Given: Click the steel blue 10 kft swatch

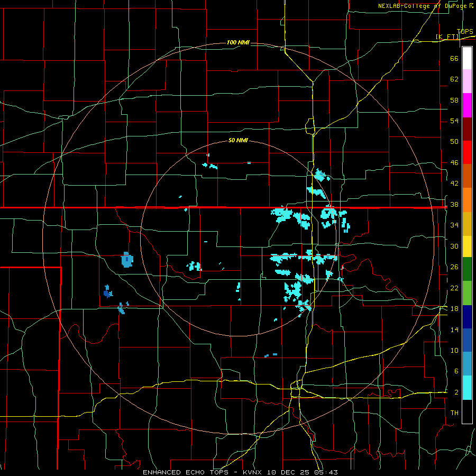Looking at the screenshot, I should point(467,364).
